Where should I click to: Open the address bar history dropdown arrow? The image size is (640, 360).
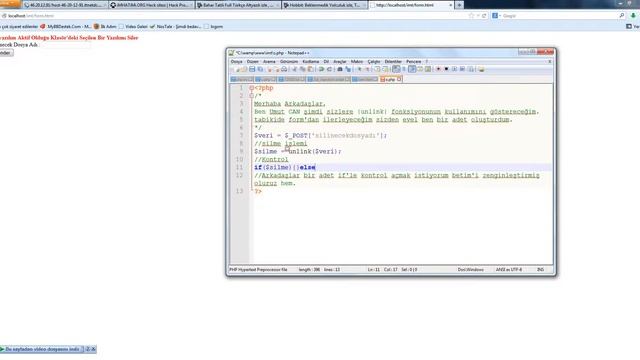click(478, 16)
